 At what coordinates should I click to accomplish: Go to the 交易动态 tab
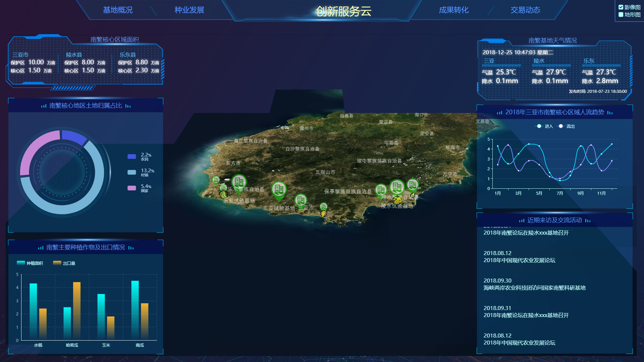pyautogui.click(x=526, y=10)
